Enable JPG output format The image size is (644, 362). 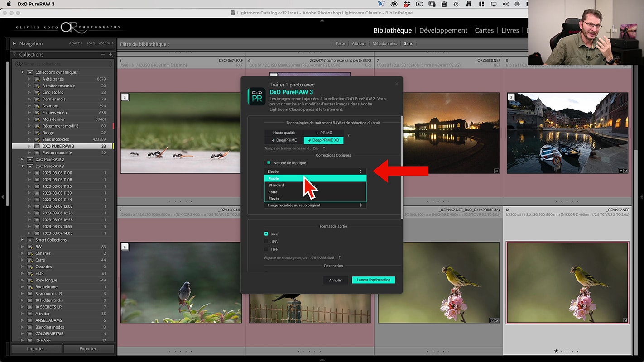pyautogui.click(x=266, y=242)
